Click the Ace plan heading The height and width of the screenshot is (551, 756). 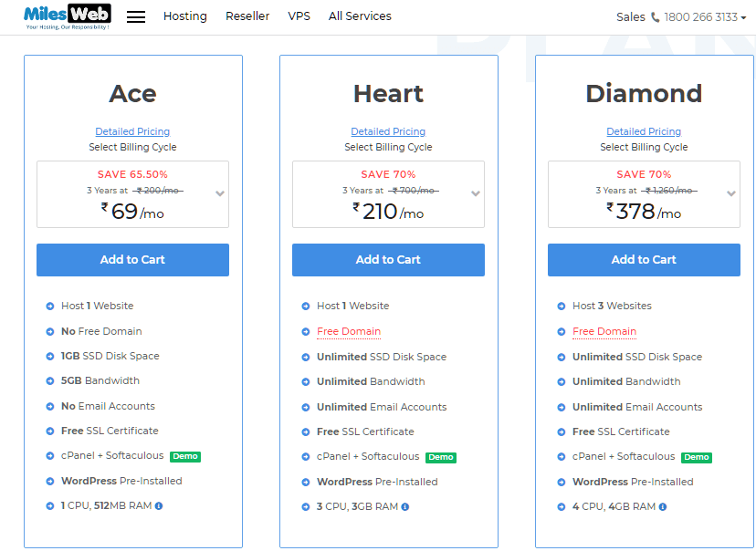coord(132,93)
